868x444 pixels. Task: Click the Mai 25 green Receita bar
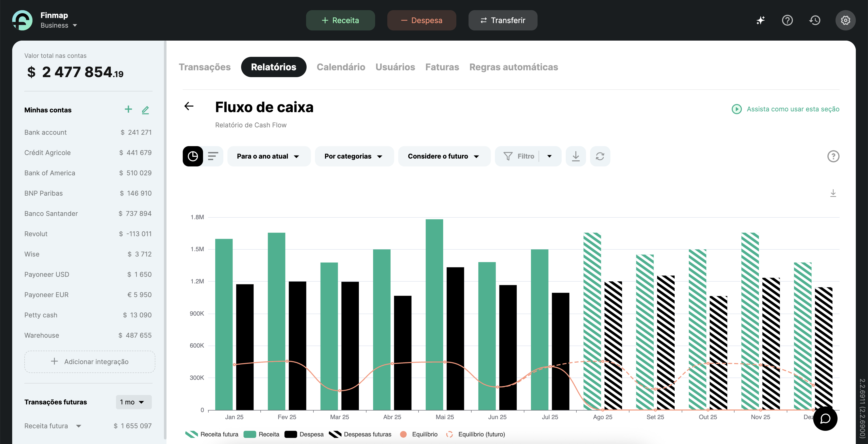[x=434, y=315]
